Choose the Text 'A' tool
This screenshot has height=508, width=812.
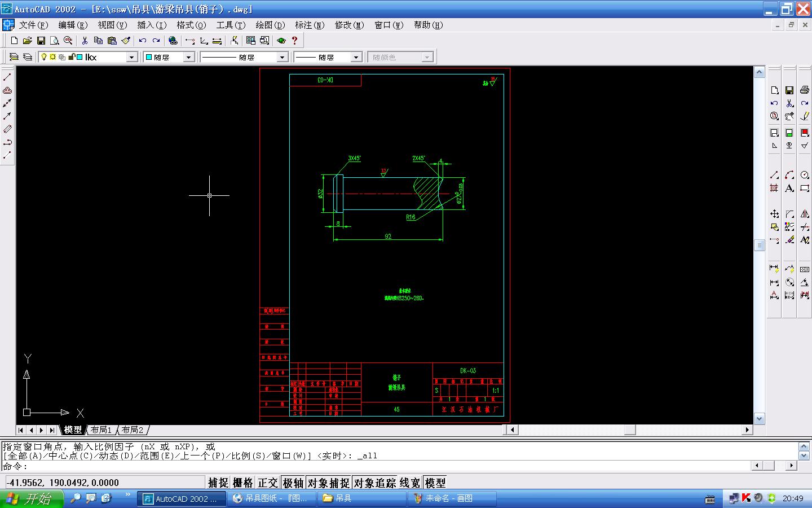789,188
